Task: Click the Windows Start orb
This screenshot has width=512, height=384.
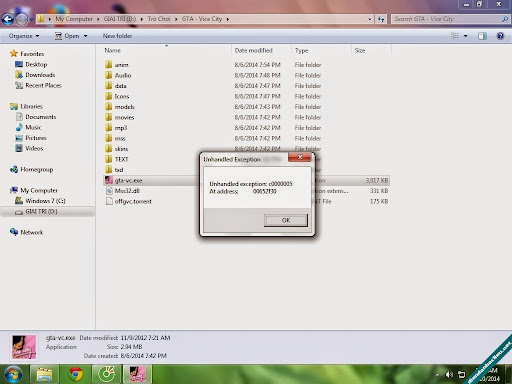Action: 13,374
